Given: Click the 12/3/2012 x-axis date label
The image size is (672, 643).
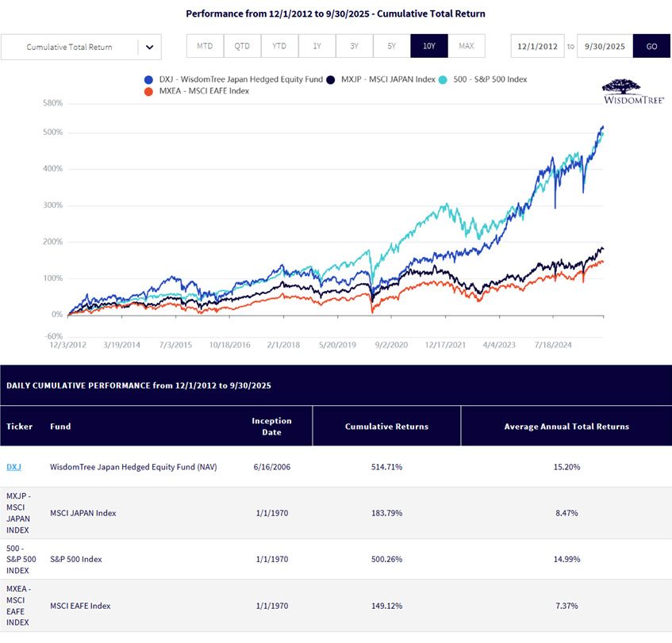Looking at the screenshot, I should tap(67, 345).
